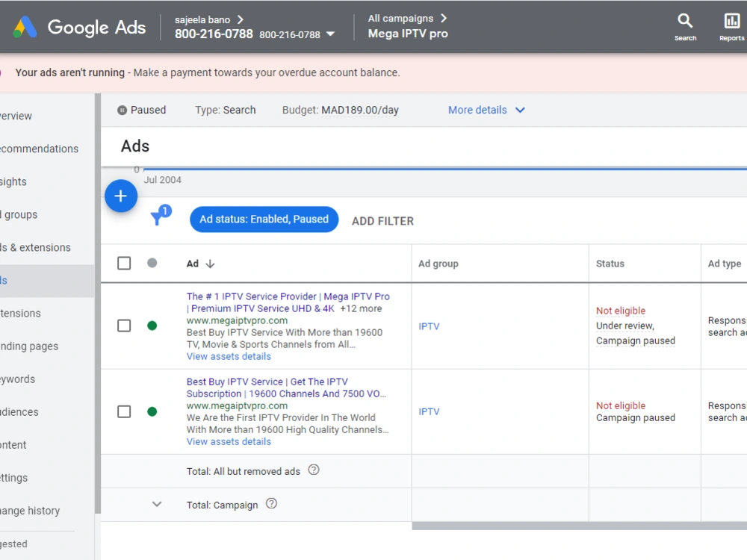Image resolution: width=747 pixels, height=560 pixels.
Task: Check the box for the #1 IPTV Service Provider ad
Action: [x=124, y=326]
